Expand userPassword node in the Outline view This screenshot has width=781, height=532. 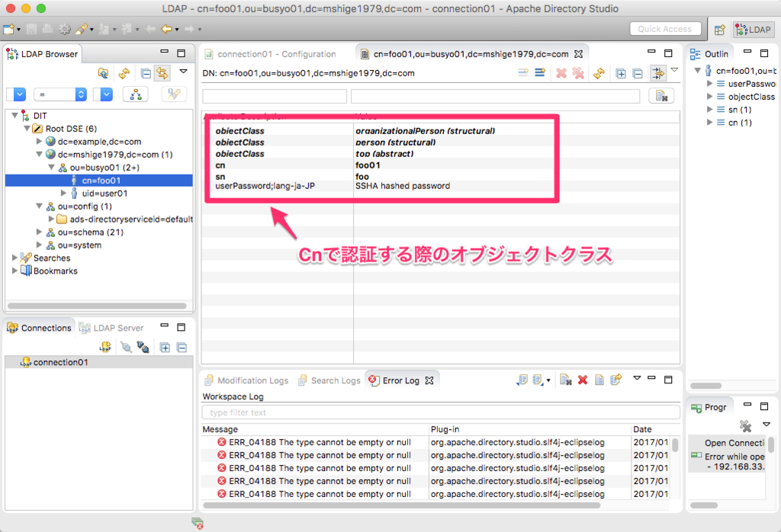pyautogui.click(x=710, y=84)
